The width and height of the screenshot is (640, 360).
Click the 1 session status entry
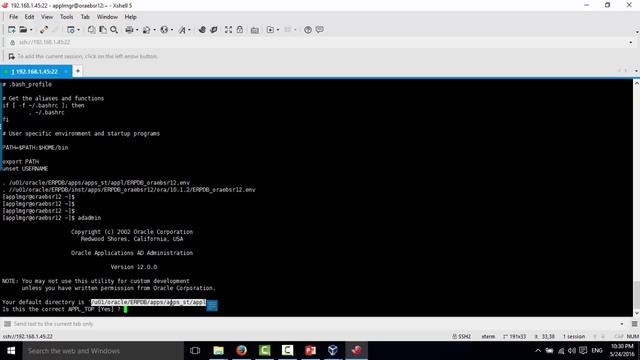click(574, 337)
